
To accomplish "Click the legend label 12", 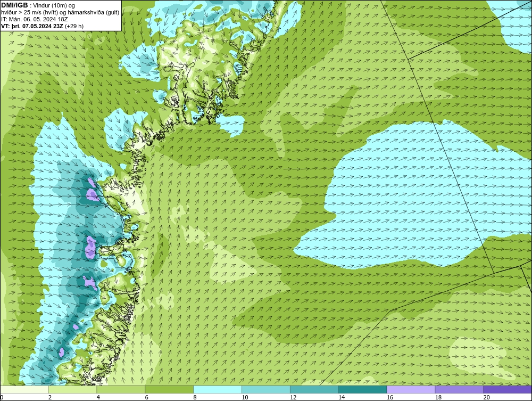I will point(293,397).
